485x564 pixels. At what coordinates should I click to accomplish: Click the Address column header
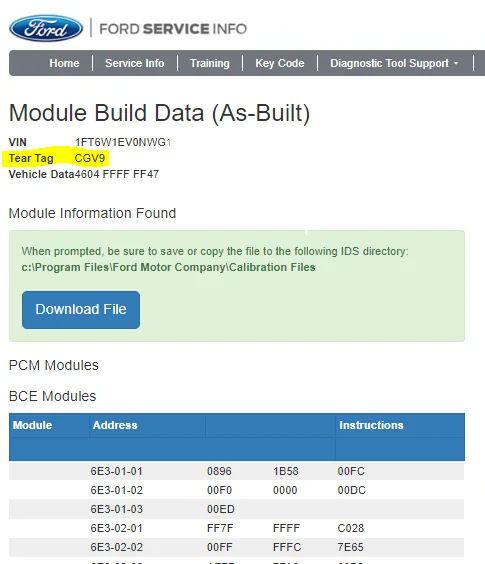point(115,425)
